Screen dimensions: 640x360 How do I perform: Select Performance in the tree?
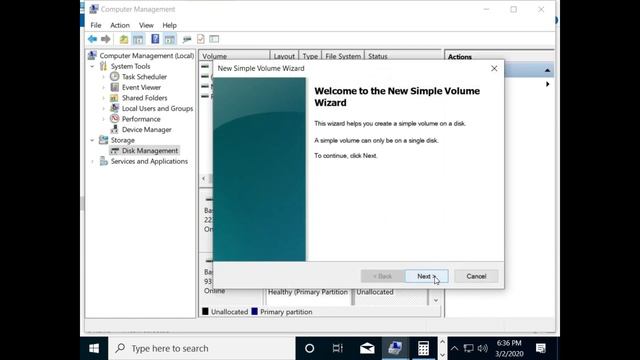[141, 119]
